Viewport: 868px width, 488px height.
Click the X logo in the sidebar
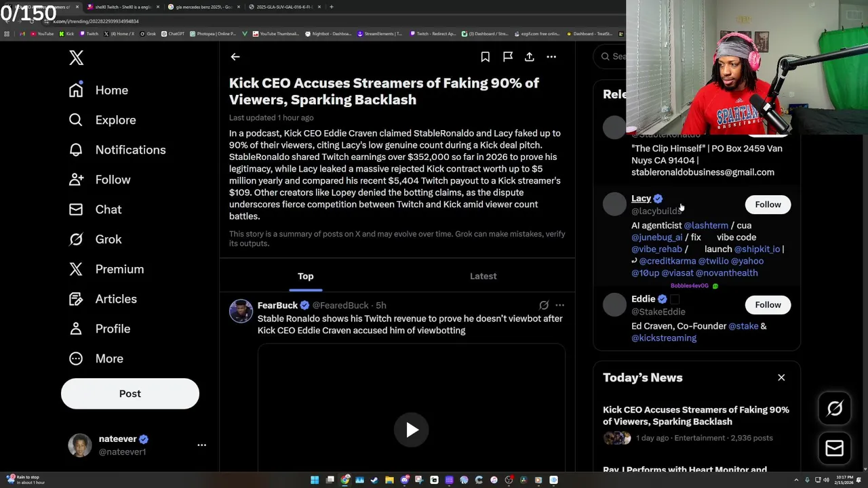[x=76, y=58]
